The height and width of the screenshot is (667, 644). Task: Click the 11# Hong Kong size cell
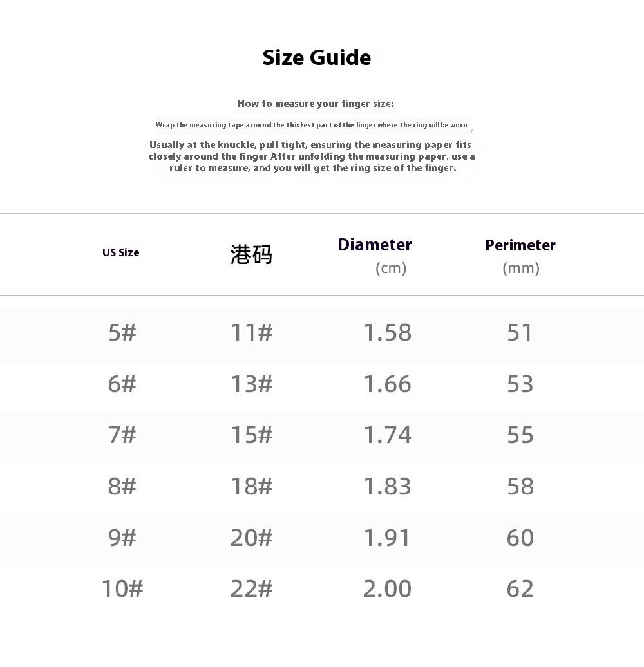pyautogui.click(x=252, y=333)
